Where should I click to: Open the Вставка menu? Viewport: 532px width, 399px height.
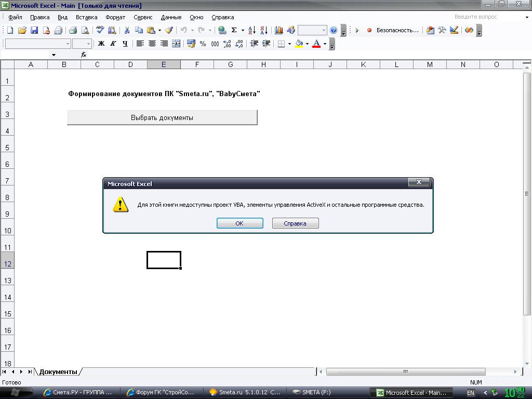[x=87, y=17]
